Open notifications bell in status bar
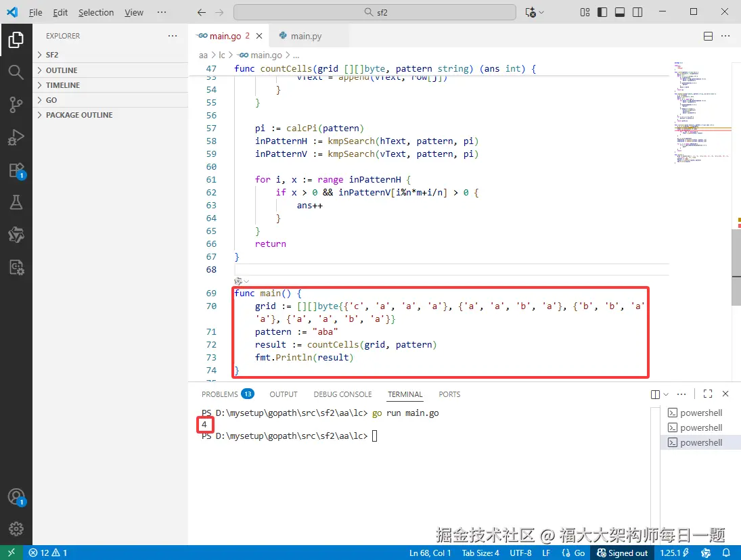This screenshot has height=560, width=741. [x=726, y=553]
